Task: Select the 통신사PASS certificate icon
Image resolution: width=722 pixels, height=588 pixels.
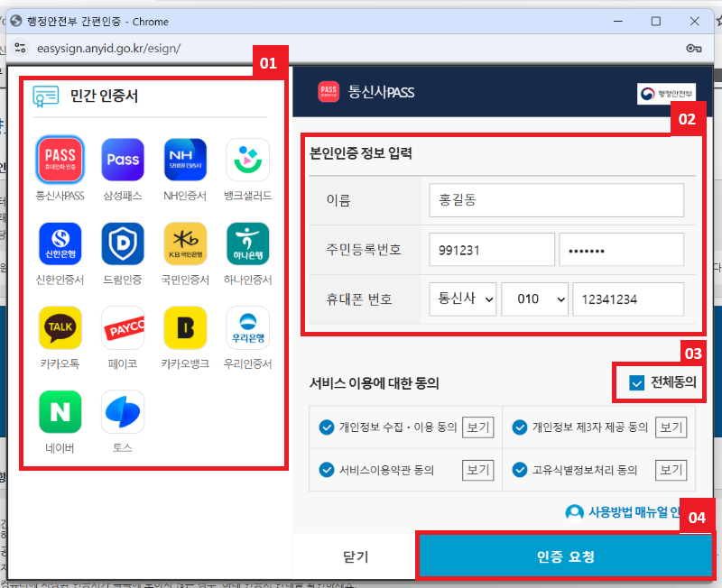Action: (60, 160)
